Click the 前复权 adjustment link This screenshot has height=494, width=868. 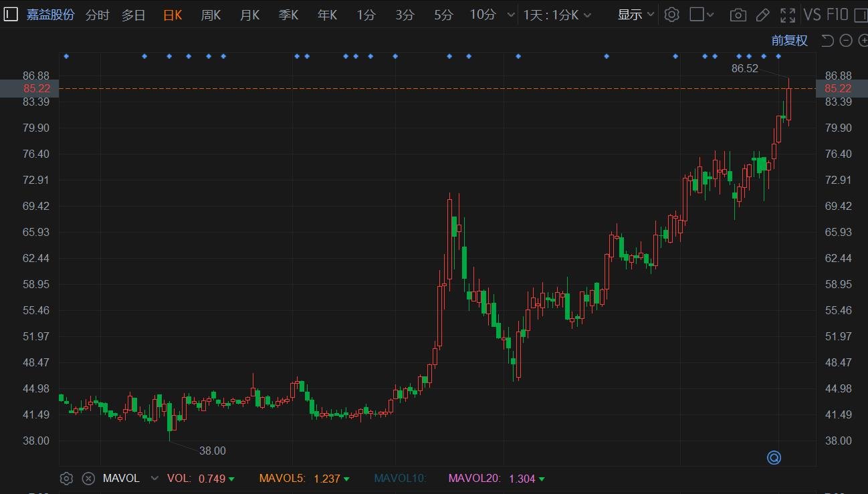[x=789, y=41]
